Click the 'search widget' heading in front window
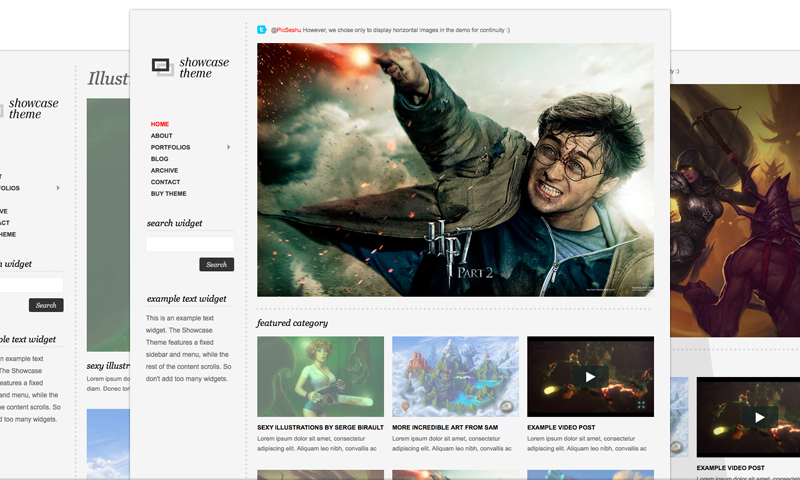This screenshot has height=480, width=800. (174, 223)
